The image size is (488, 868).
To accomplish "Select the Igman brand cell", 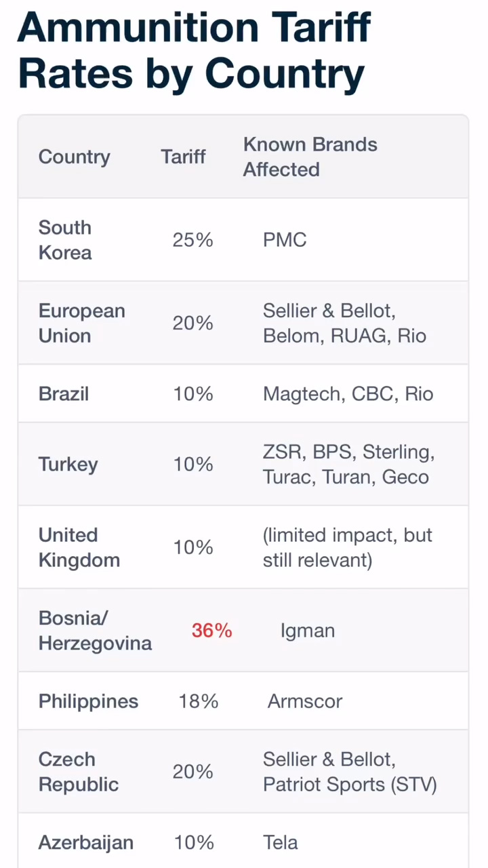I will (307, 631).
